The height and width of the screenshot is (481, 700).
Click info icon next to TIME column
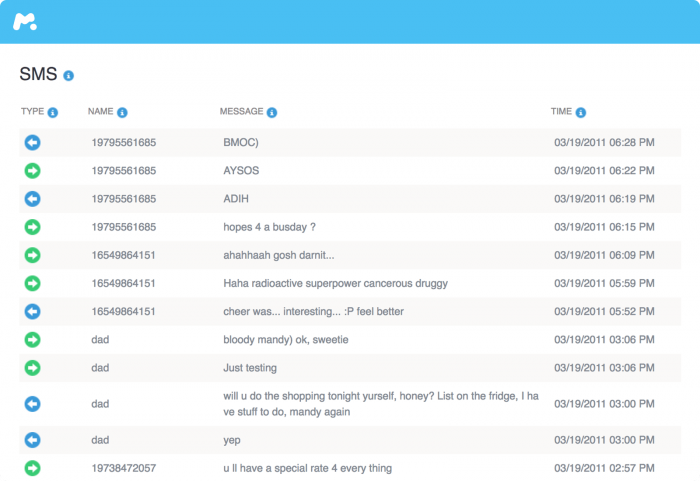point(581,113)
